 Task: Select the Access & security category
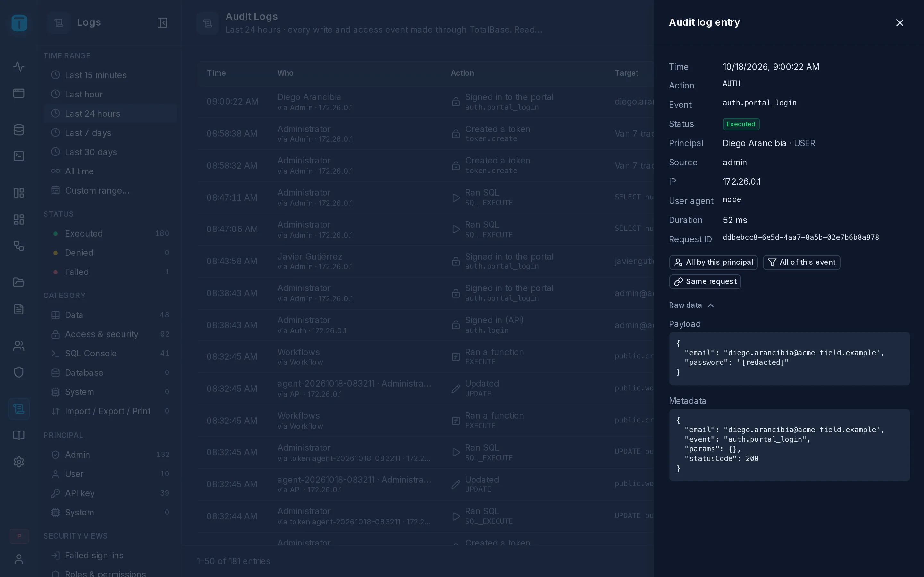(110, 334)
